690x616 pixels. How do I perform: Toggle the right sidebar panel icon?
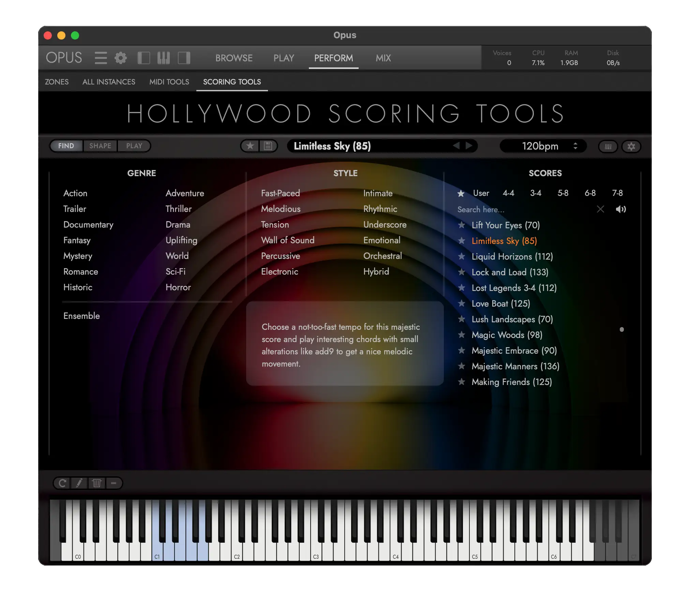(x=184, y=58)
